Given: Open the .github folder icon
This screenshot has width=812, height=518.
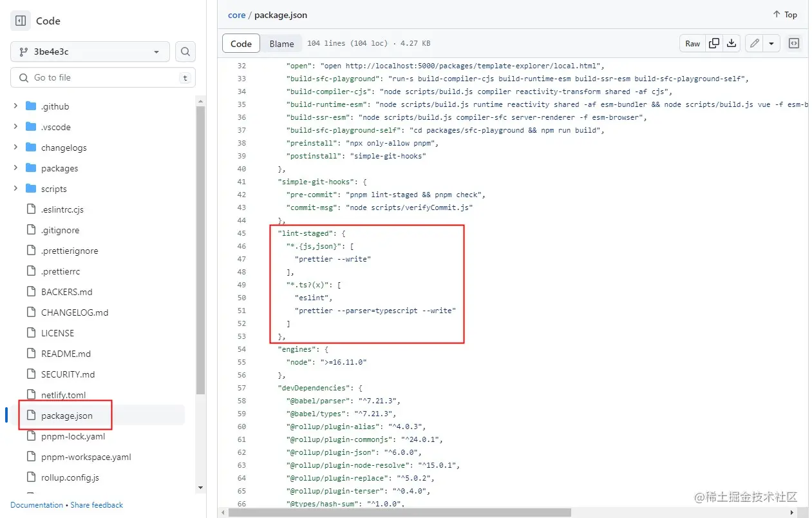Looking at the screenshot, I should (x=31, y=106).
